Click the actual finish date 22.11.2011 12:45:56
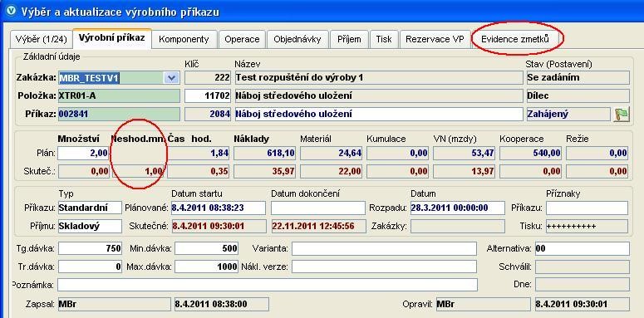Viewport: 644px width, 318px height. 318,226
